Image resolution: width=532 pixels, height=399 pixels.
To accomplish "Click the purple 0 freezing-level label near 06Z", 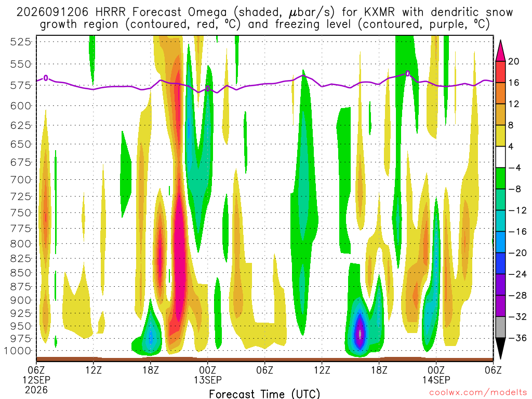I will point(46,78).
